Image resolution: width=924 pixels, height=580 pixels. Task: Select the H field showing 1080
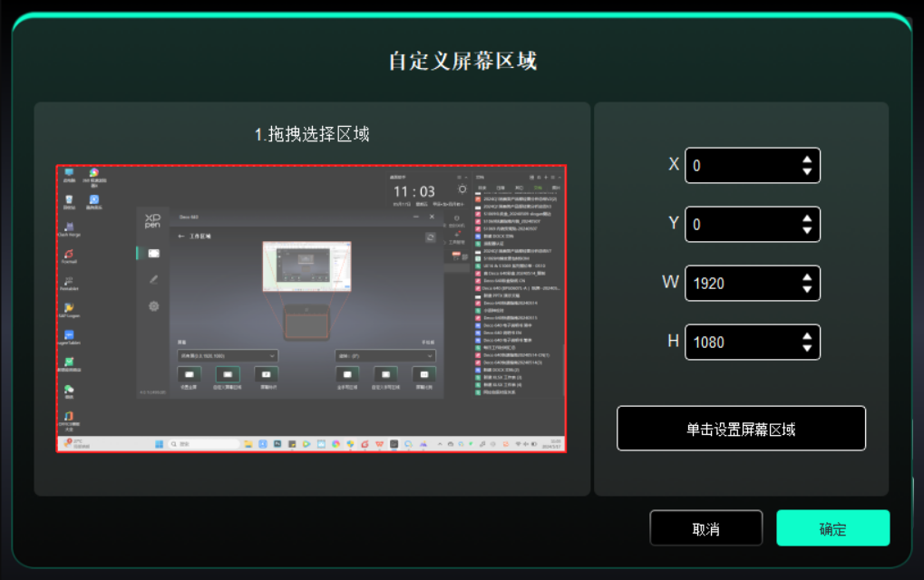pyautogui.click(x=739, y=343)
